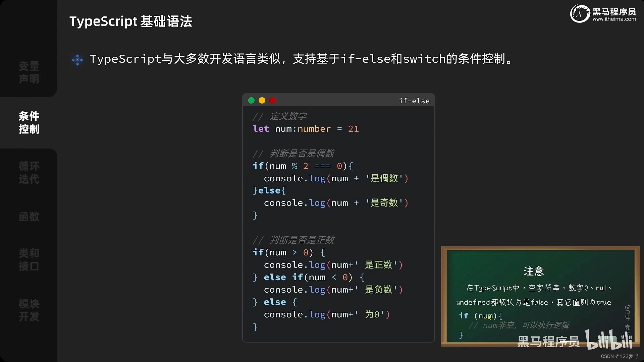Expand the 函数 sidebar item
The width and height of the screenshot is (644, 362).
[x=29, y=217]
